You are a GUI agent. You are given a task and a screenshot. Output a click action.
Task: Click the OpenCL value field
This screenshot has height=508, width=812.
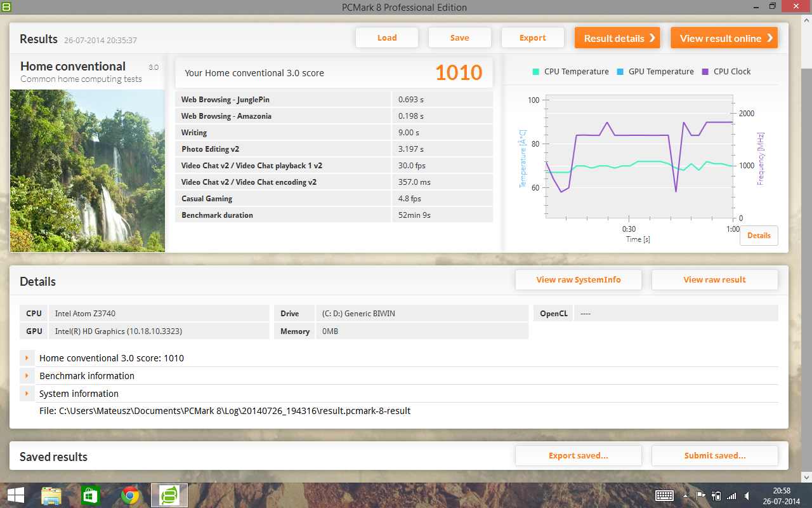coord(676,313)
